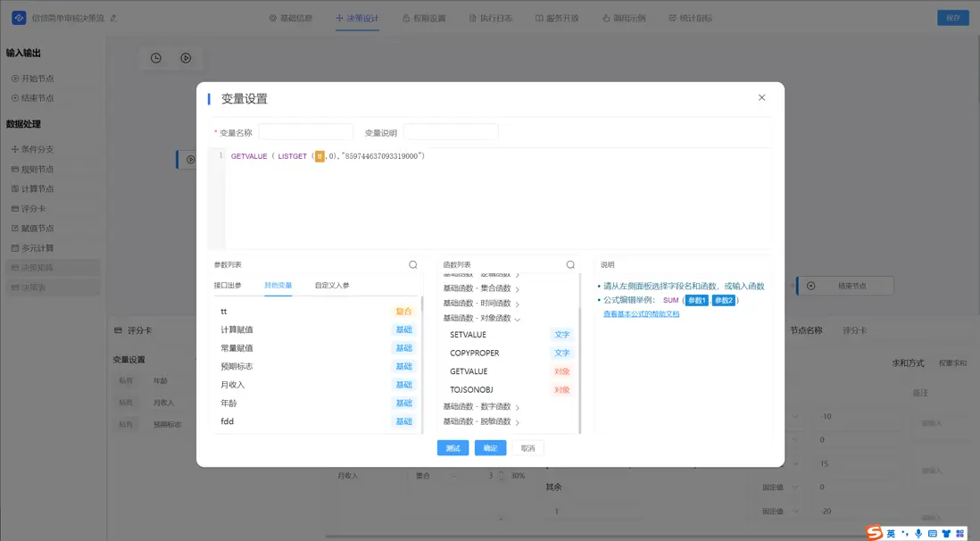Open the 调用示例 top tab
This screenshot has height=541, width=980.
click(x=624, y=18)
